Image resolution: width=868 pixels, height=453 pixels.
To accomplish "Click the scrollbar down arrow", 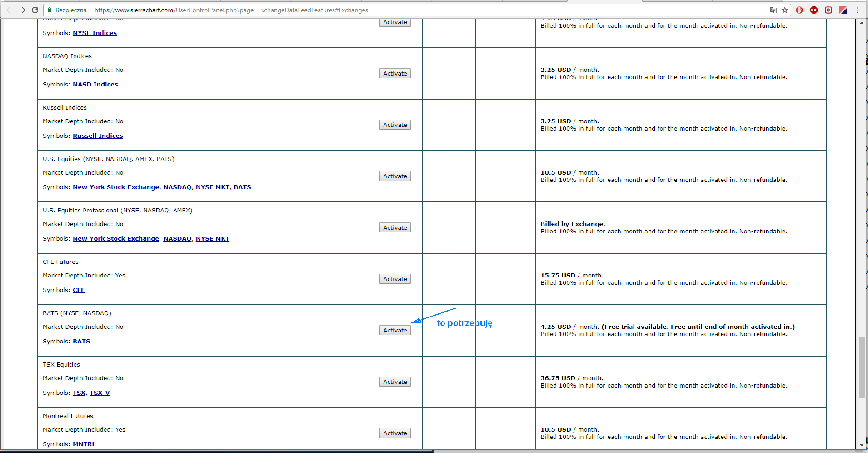I will tap(862, 445).
